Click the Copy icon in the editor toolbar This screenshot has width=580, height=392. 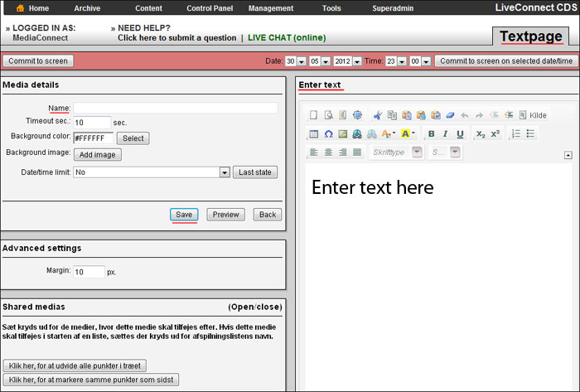pyautogui.click(x=392, y=115)
